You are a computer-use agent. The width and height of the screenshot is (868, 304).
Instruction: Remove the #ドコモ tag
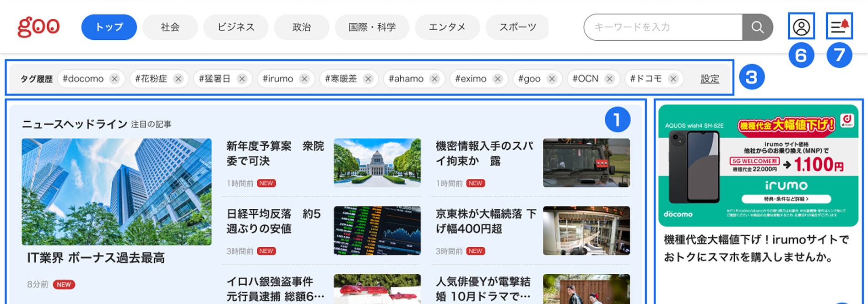[x=673, y=79]
